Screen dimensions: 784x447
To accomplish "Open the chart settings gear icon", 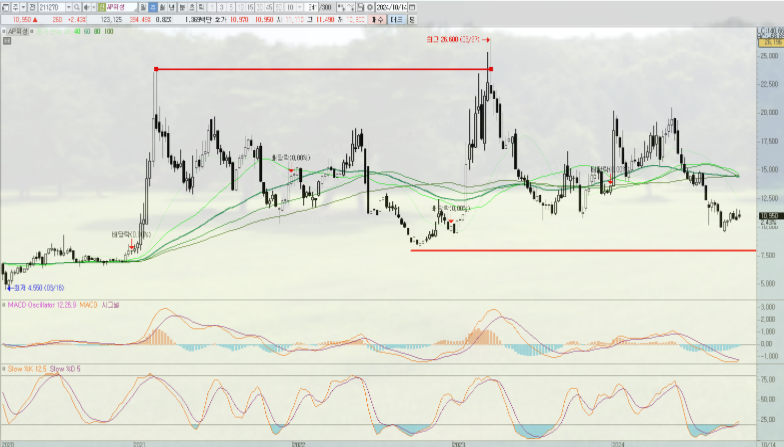I will click(370, 8).
